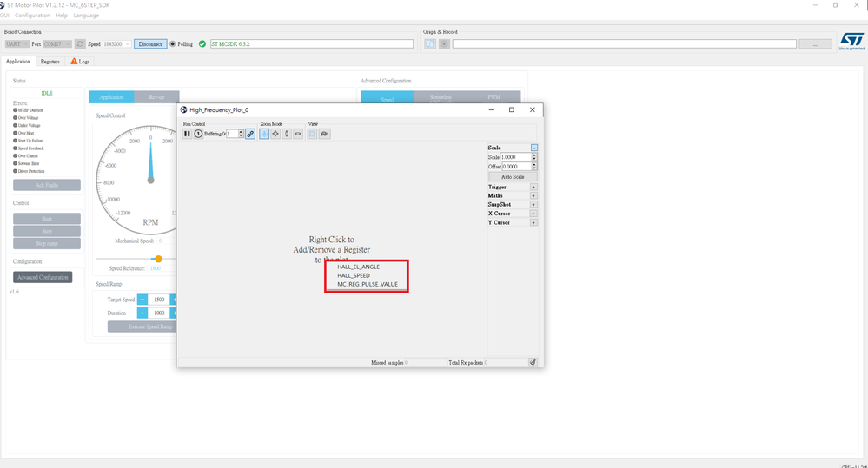868x468 pixels.
Task: Select the four-way zoom mode icon
Action: click(x=275, y=134)
